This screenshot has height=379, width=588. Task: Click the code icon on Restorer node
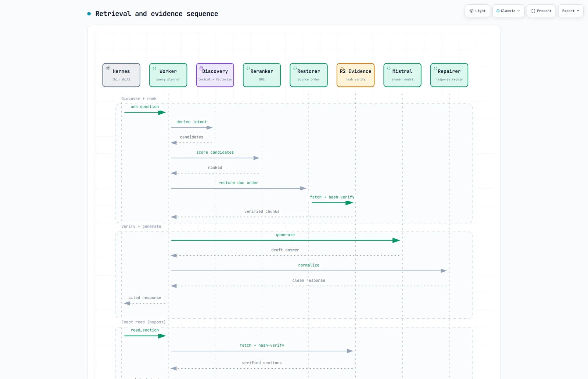coord(295,68)
